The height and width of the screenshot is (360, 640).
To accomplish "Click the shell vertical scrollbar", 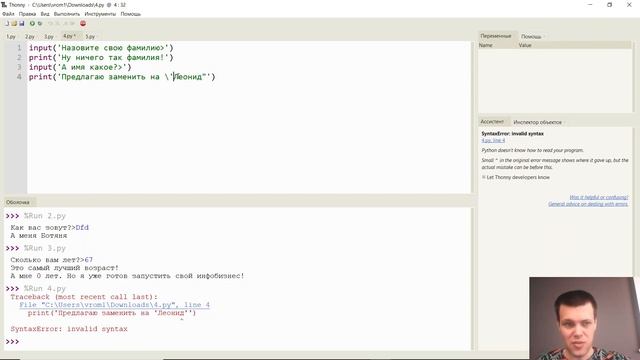I will point(473,278).
